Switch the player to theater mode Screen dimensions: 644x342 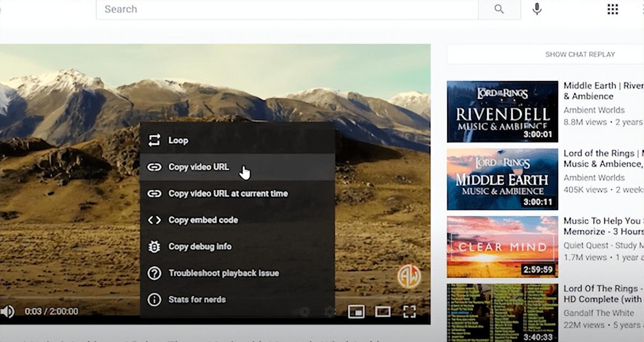(x=383, y=311)
